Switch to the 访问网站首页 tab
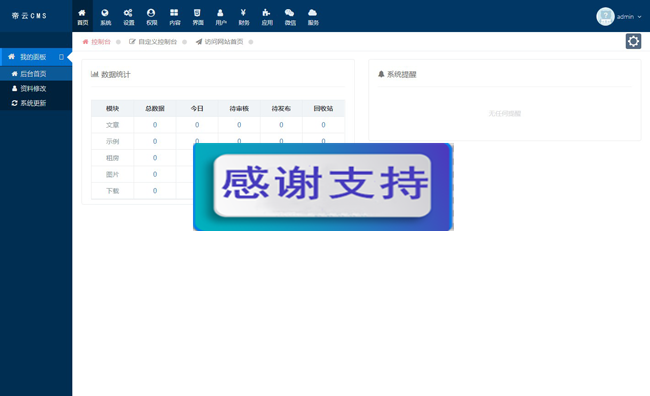The image size is (650, 396). coord(219,41)
